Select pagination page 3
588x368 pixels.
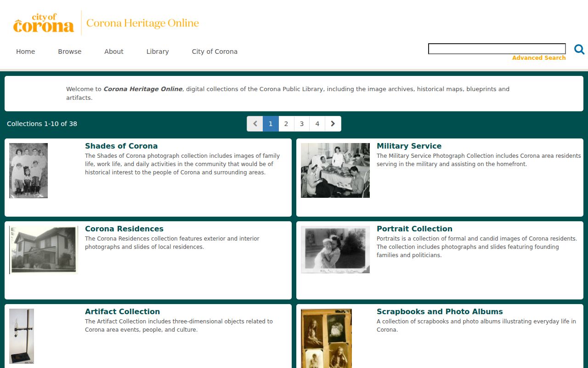point(302,124)
